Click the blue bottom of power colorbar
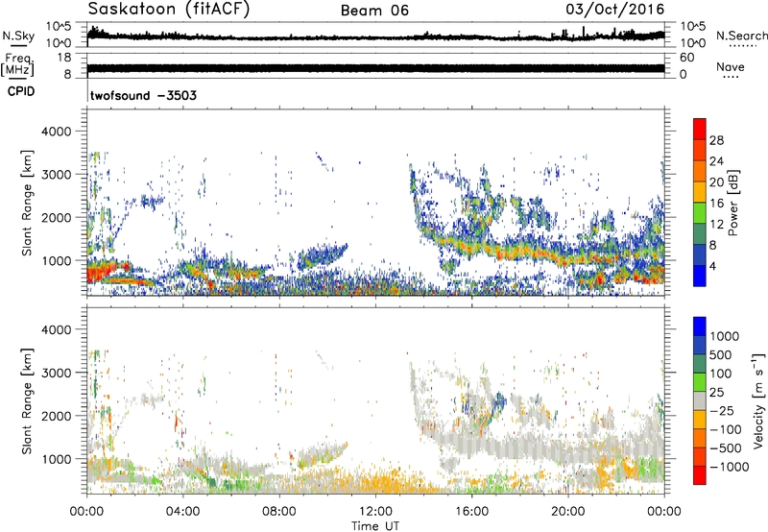 [x=700, y=276]
